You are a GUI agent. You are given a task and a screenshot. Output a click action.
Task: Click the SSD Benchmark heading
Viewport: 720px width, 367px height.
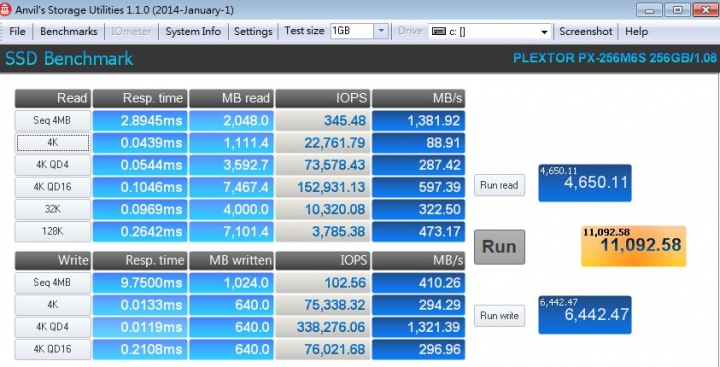(x=69, y=59)
